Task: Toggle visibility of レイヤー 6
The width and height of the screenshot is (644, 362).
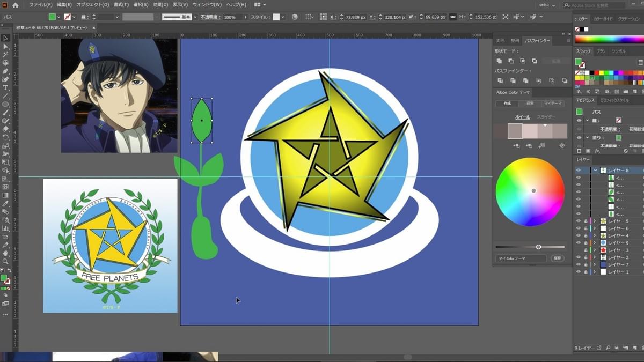Action: [x=578, y=228]
